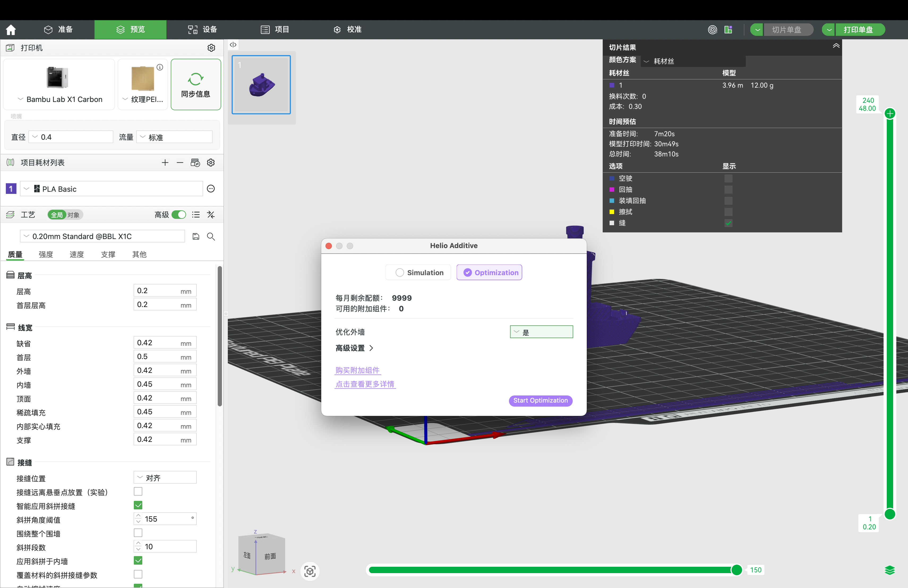Open printer settings gear icon

211,48
